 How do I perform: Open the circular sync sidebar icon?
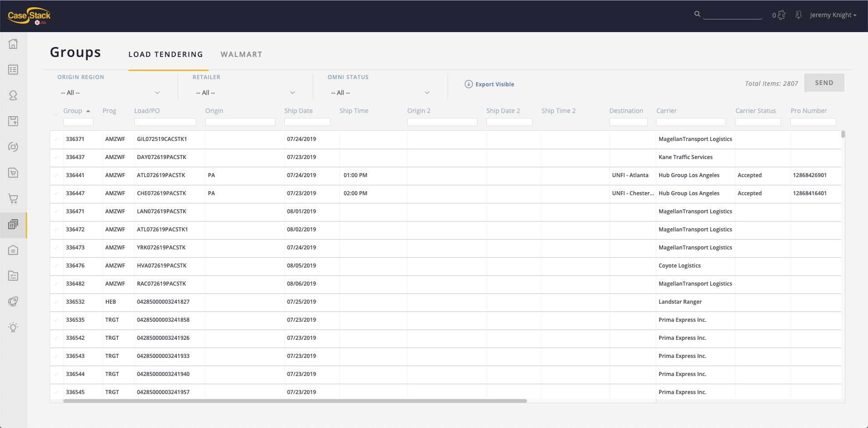[13, 147]
